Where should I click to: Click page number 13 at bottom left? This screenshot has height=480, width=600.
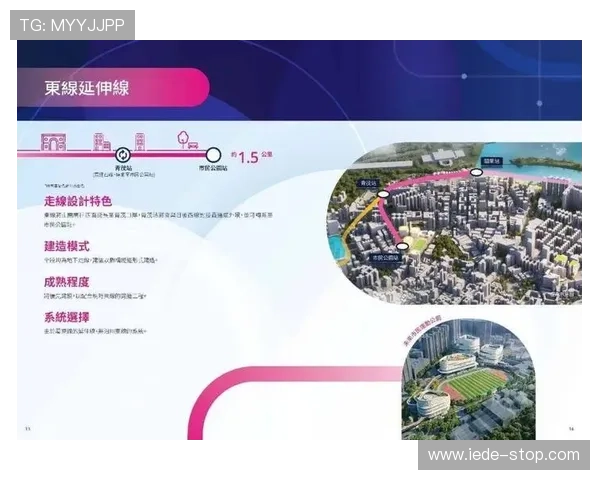(28, 428)
